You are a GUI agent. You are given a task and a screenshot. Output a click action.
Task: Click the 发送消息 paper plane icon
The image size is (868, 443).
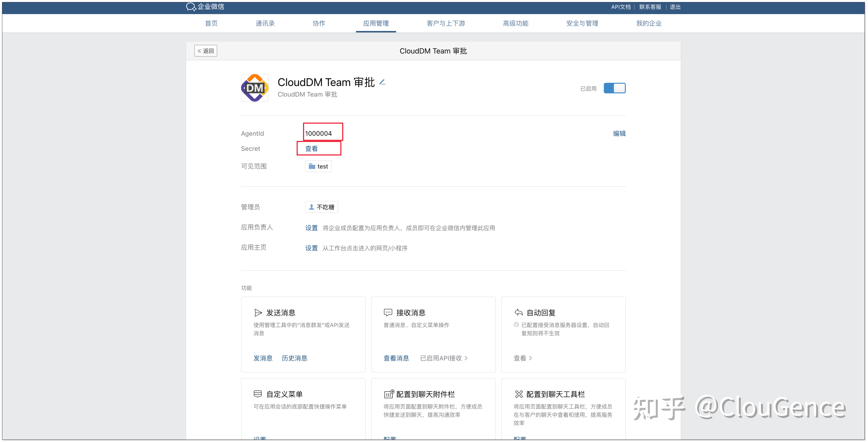point(258,313)
